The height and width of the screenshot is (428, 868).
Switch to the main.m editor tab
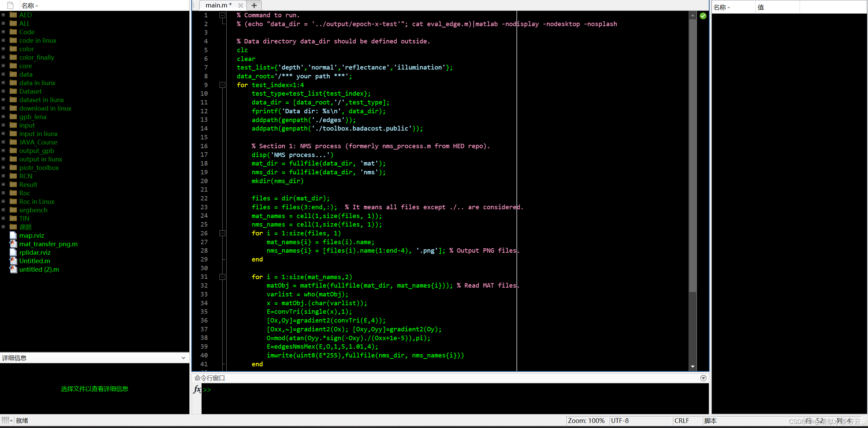pyautogui.click(x=218, y=5)
